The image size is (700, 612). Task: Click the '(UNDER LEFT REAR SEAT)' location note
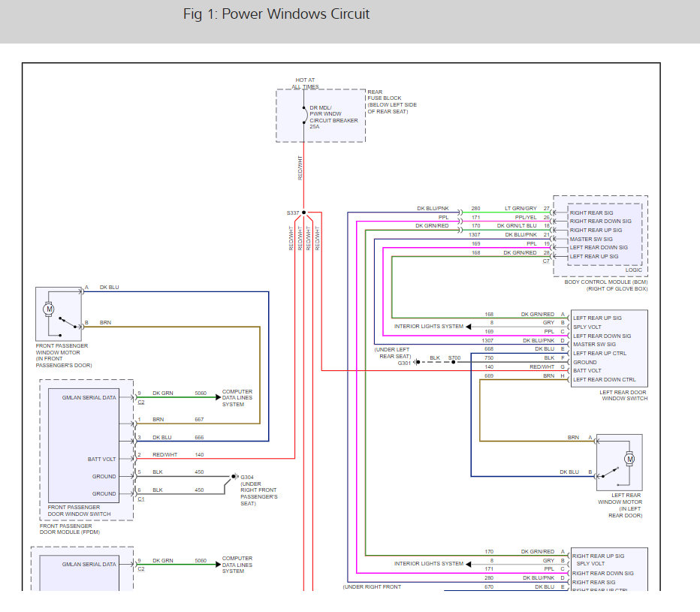(x=392, y=353)
